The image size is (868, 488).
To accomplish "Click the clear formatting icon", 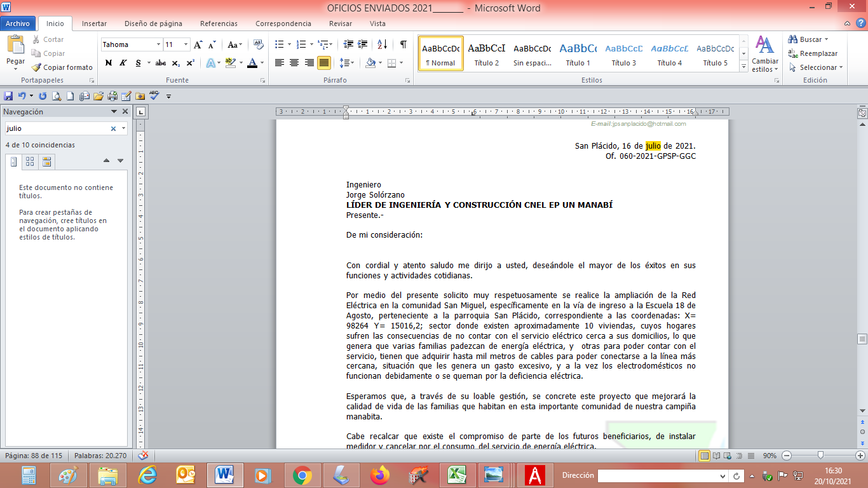I will (x=258, y=44).
